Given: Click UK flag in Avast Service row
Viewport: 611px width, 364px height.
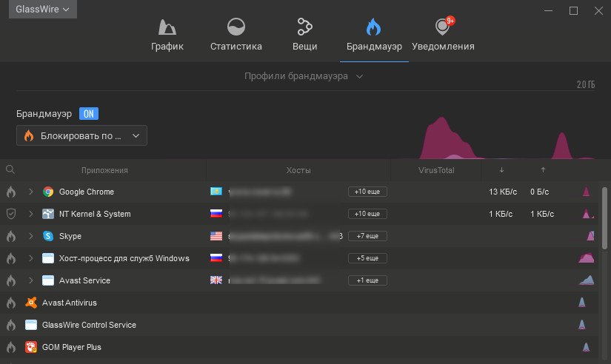Looking at the screenshot, I should pos(216,280).
